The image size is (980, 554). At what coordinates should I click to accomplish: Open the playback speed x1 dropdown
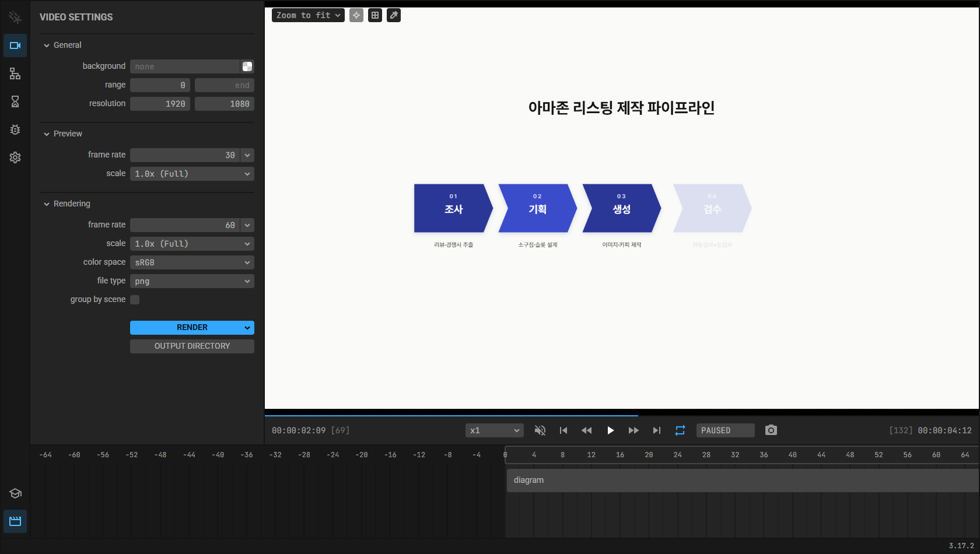(495, 430)
